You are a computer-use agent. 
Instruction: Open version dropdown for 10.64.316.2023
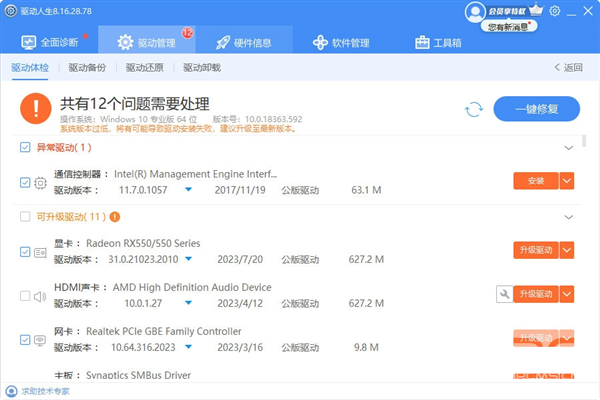pyautogui.click(x=188, y=347)
